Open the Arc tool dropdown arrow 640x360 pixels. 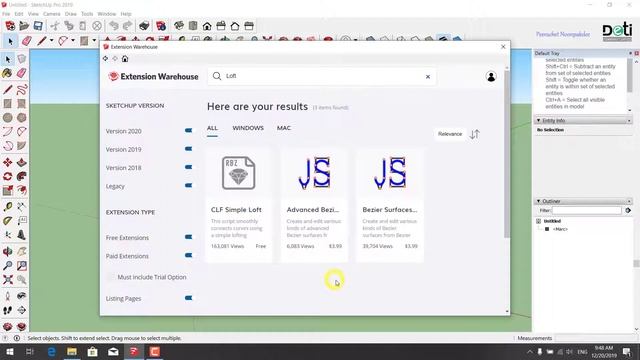point(73,40)
